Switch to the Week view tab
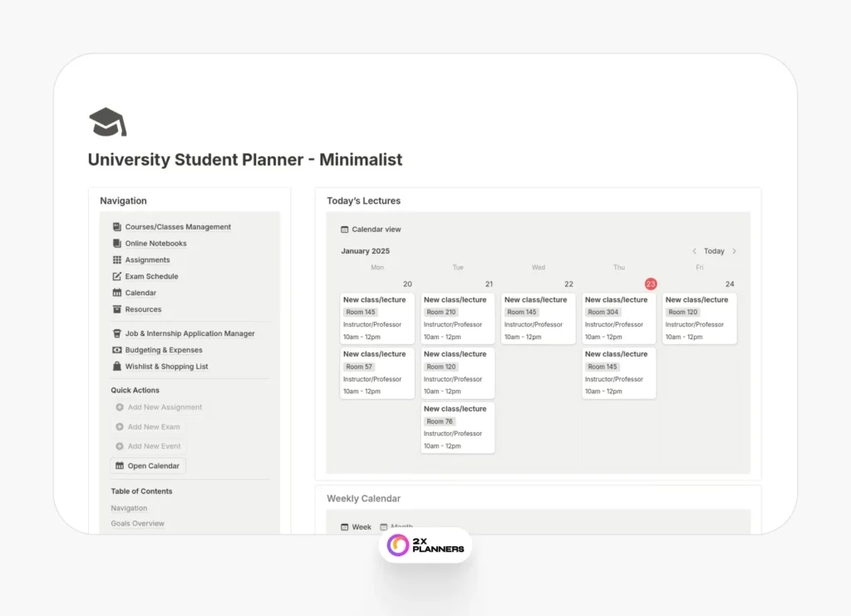Screen dimensions: 851x616 (355, 526)
